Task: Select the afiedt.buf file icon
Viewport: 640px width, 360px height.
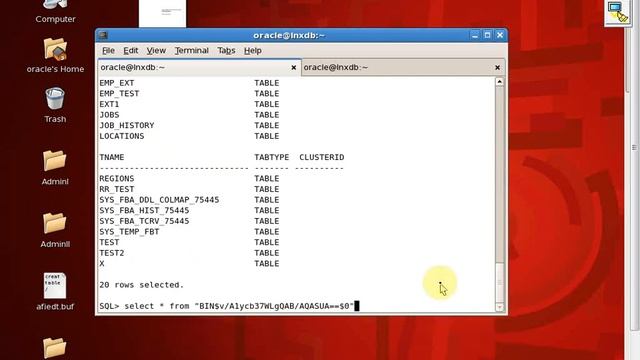Action: pyautogui.click(x=55, y=292)
